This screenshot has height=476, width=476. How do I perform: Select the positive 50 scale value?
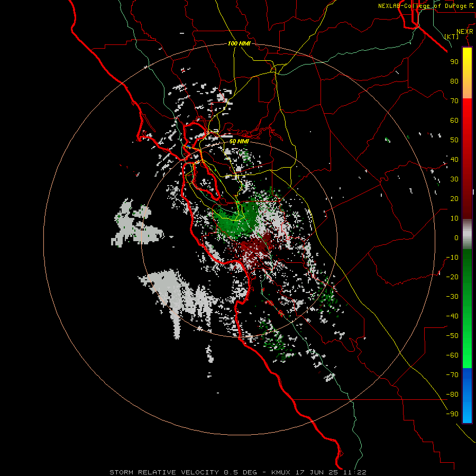point(454,140)
